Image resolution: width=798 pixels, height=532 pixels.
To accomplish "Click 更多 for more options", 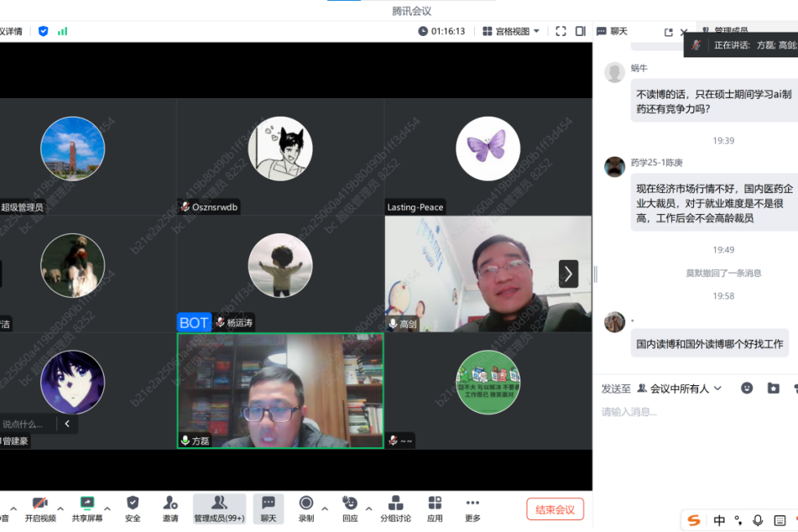I will 473,508.
